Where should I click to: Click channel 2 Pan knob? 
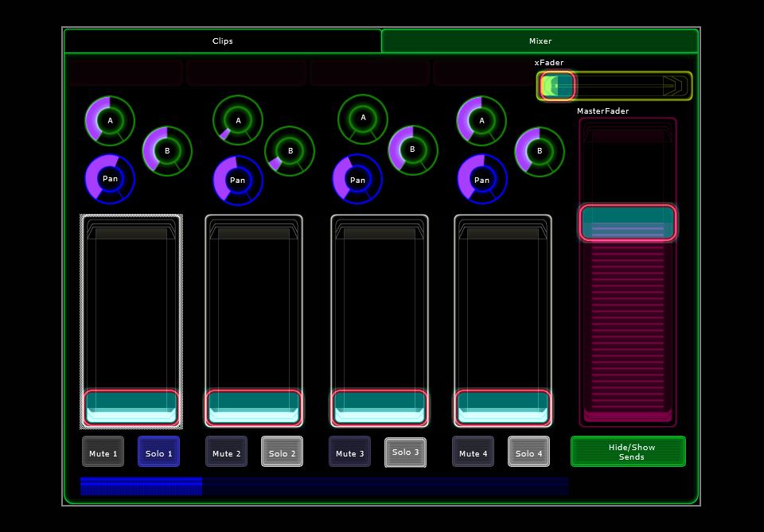(x=238, y=180)
